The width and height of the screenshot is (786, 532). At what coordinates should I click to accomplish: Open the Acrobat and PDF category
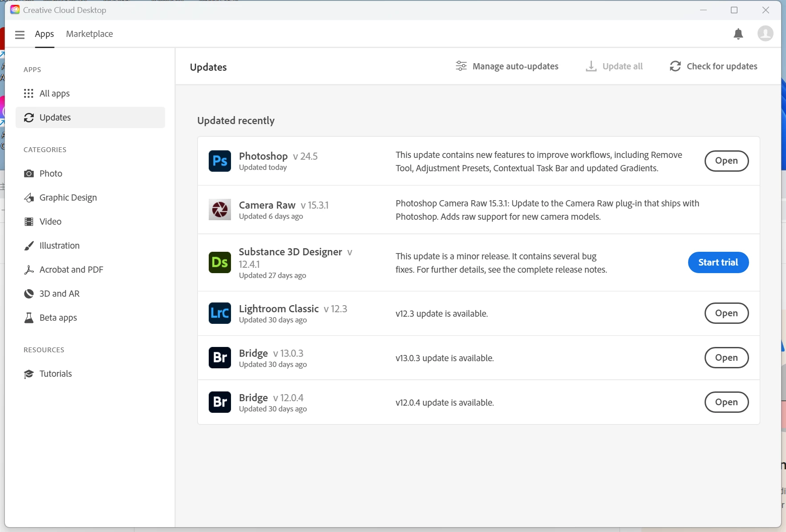[90, 270]
